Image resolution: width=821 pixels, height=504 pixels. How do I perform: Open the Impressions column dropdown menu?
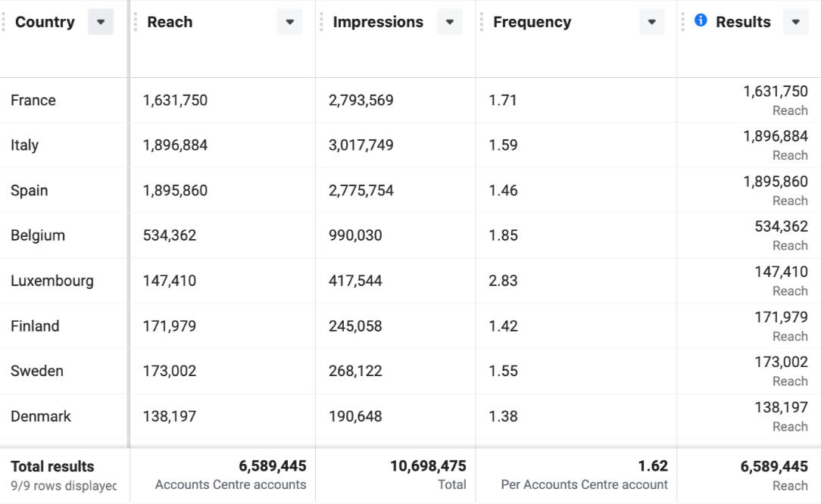(x=449, y=22)
